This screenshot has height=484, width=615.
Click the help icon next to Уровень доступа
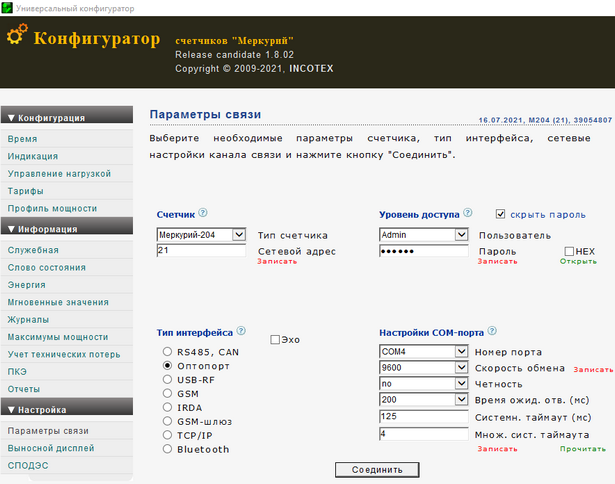point(468,213)
